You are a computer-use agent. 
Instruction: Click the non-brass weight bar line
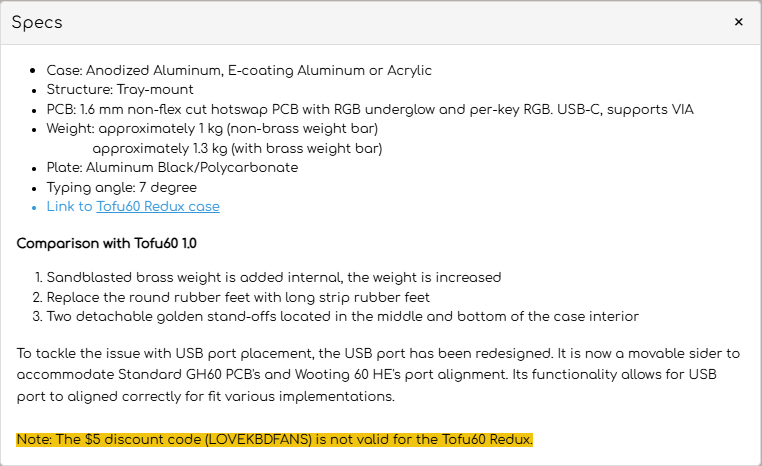212,129
